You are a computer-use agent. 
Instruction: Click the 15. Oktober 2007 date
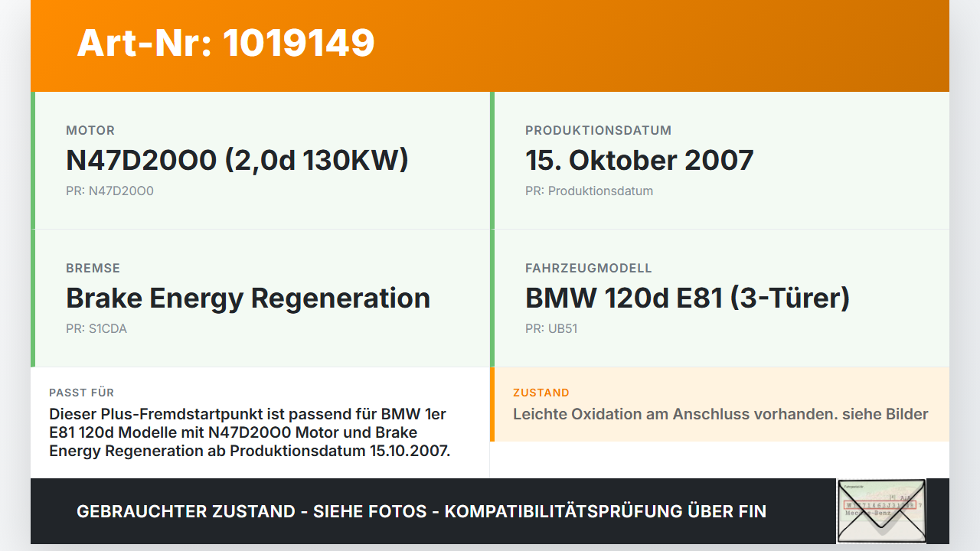pos(639,160)
